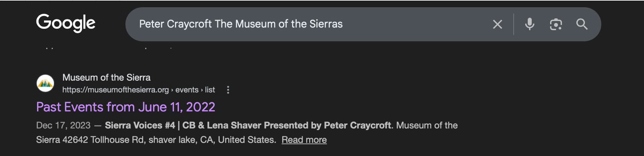Click the Dec 17, 2023 snippet date
The height and width of the screenshot is (156, 644).
pos(63,125)
